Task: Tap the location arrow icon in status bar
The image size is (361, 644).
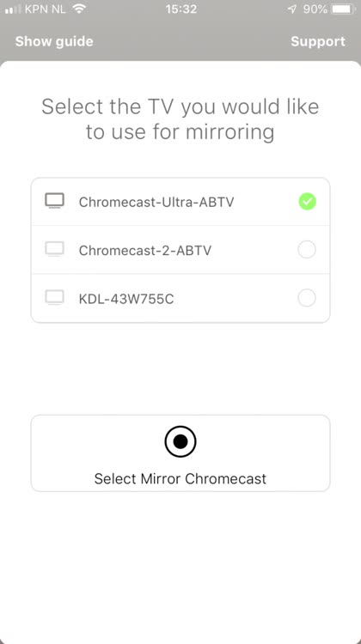Action: [x=292, y=9]
